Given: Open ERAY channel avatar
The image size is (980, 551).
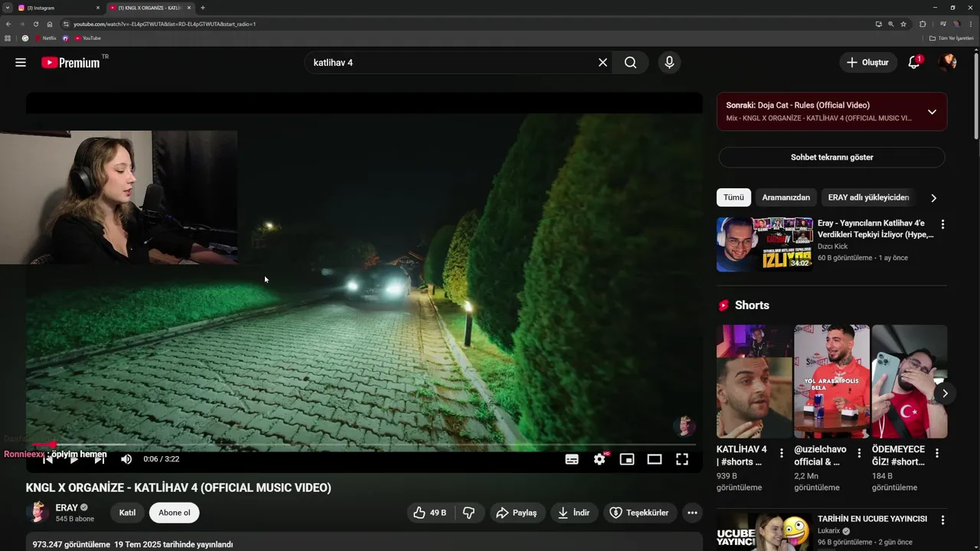Looking at the screenshot, I should point(37,513).
